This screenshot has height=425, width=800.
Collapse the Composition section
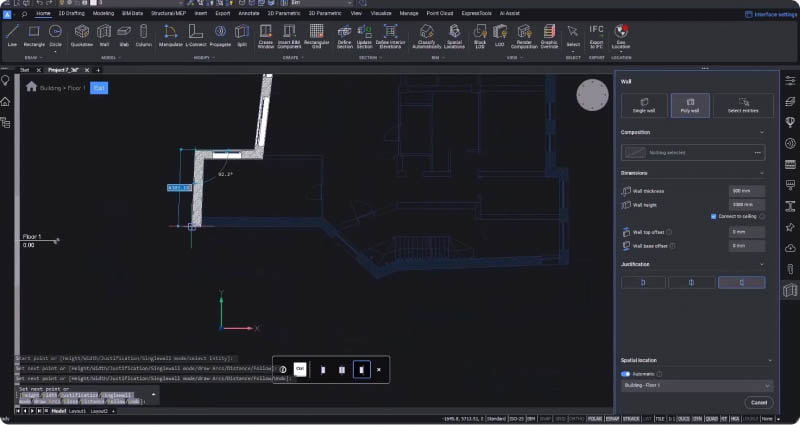pyautogui.click(x=762, y=133)
